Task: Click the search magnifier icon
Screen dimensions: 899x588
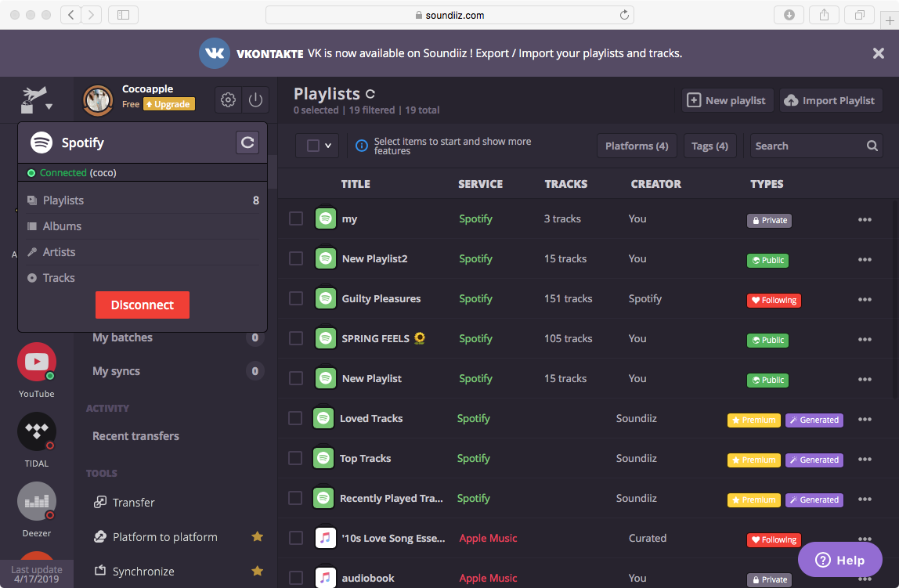Action: coord(872,146)
